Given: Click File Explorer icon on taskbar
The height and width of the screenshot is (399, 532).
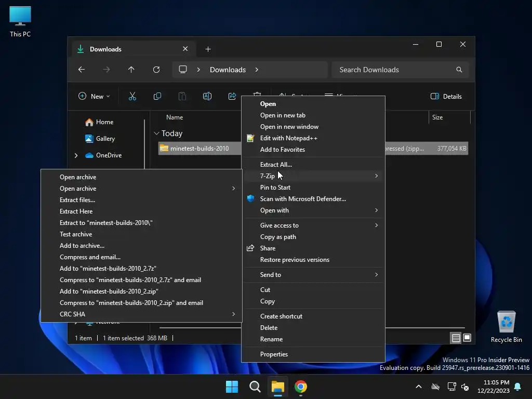Looking at the screenshot, I should pyautogui.click(x=277, y=387).
